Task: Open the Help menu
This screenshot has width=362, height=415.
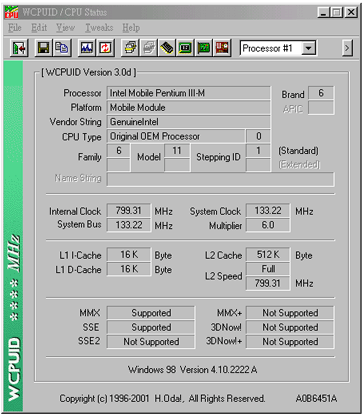Action: tap(131, 28)
